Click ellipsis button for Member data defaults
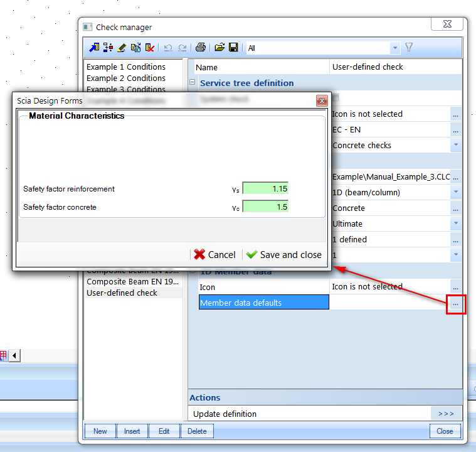The height and width of the screenshot is (452, 476). point(456,304)
